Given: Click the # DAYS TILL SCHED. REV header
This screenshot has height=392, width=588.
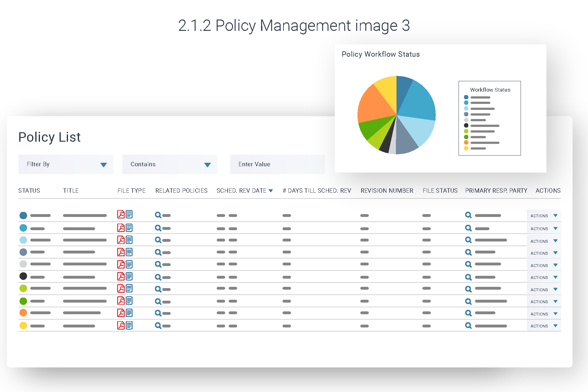Looking at the screenshot, I should (x=317, y=190).
